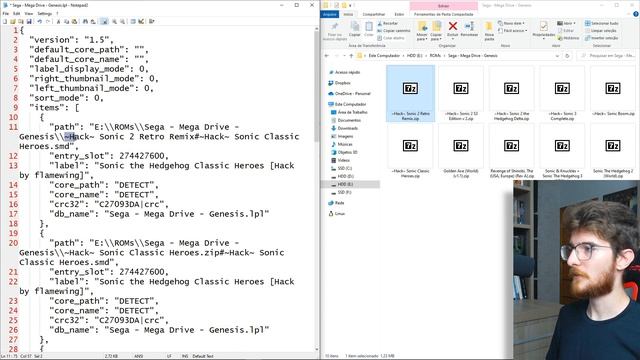This screenshot has height=360, width=640.
Task: Click Selecionar tudo in the ribbon
Action: [x=602, y=23]
